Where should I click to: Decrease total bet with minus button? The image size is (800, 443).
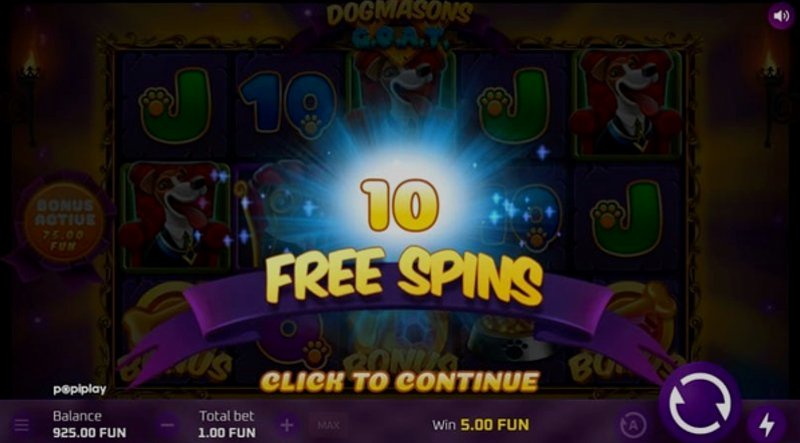(167, 425)
